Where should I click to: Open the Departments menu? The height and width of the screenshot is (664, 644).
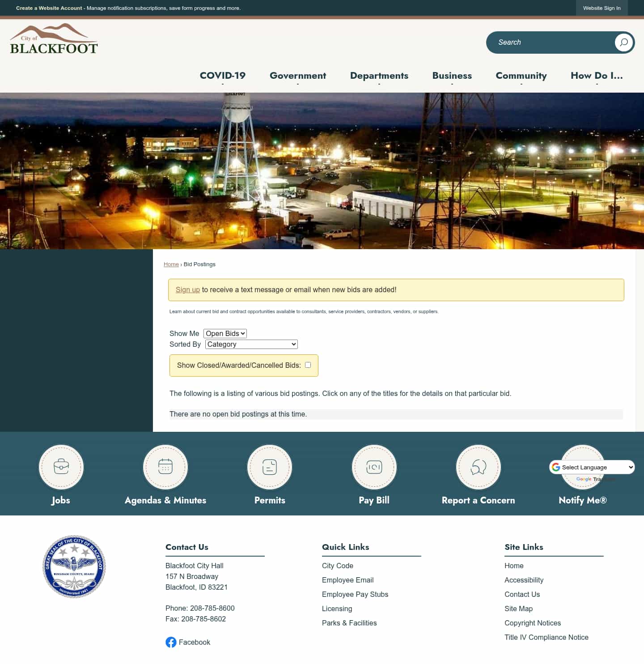pyautogui.click(x=379, y=76)
